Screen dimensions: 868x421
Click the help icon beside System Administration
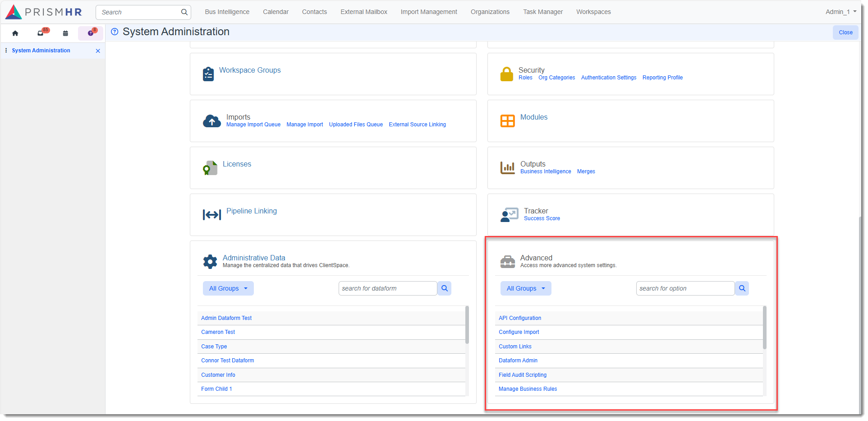pos(115,32)
